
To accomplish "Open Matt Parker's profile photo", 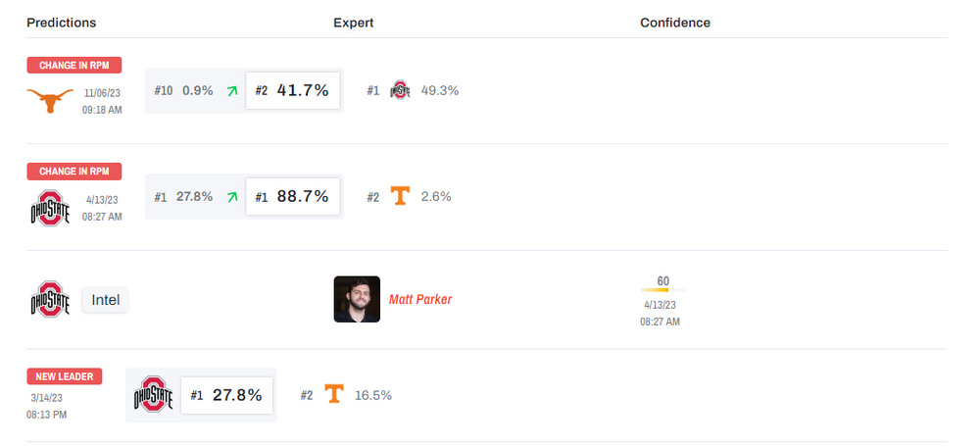I will click(357, 299).
